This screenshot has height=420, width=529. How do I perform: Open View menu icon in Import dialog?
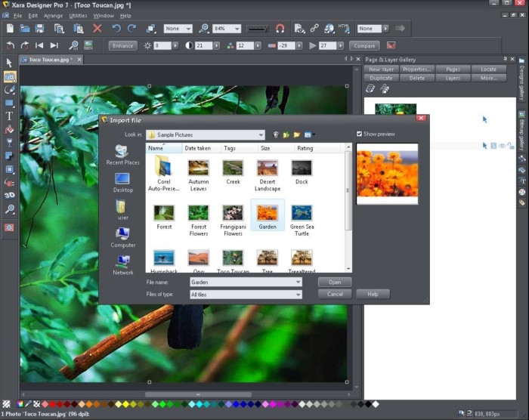click(309, 135)
